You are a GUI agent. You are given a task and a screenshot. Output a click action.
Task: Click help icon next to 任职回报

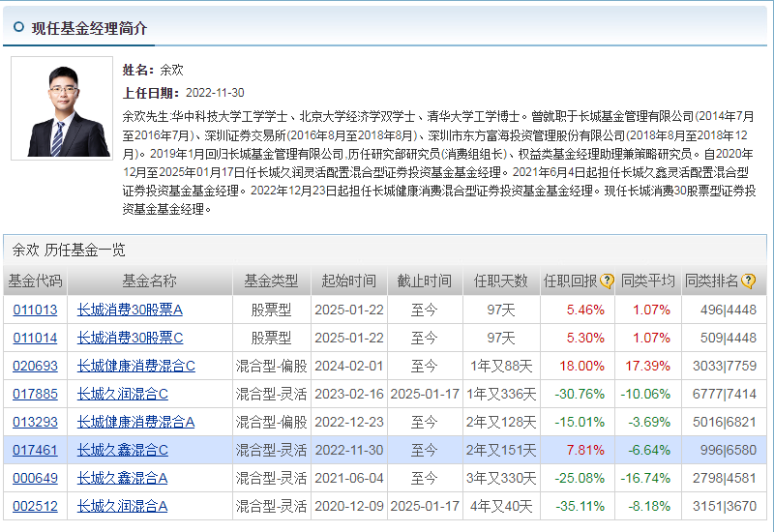click(x=607, y=281)
